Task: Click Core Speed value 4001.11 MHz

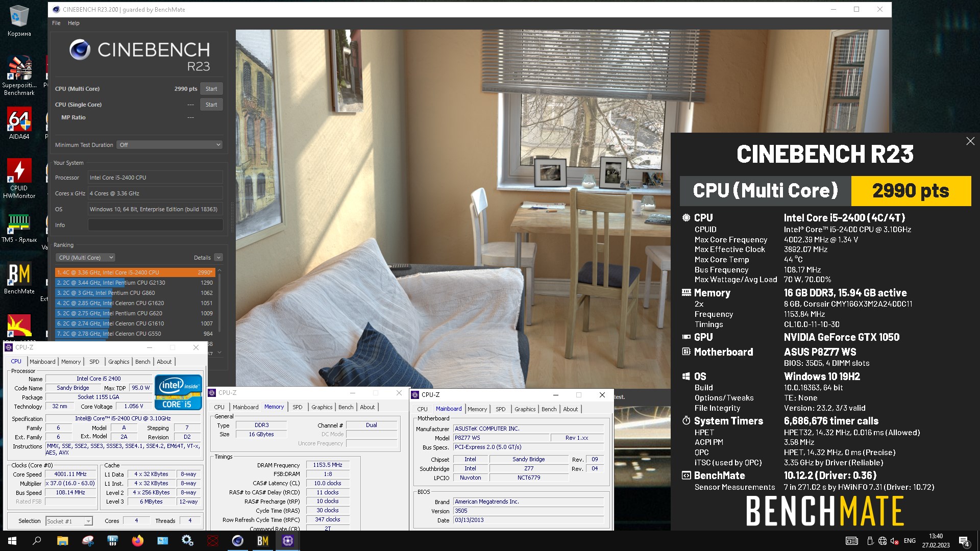Action: [70, 474]
